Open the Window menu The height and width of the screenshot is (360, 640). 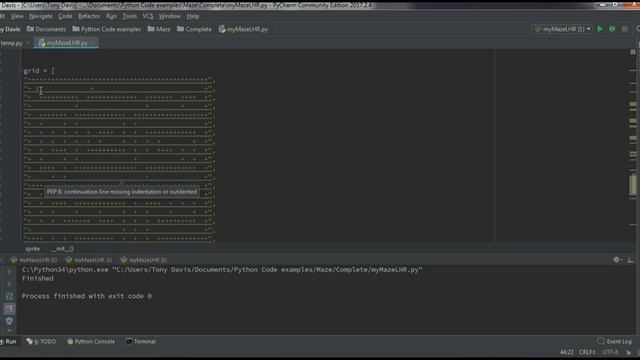point(170,16)
